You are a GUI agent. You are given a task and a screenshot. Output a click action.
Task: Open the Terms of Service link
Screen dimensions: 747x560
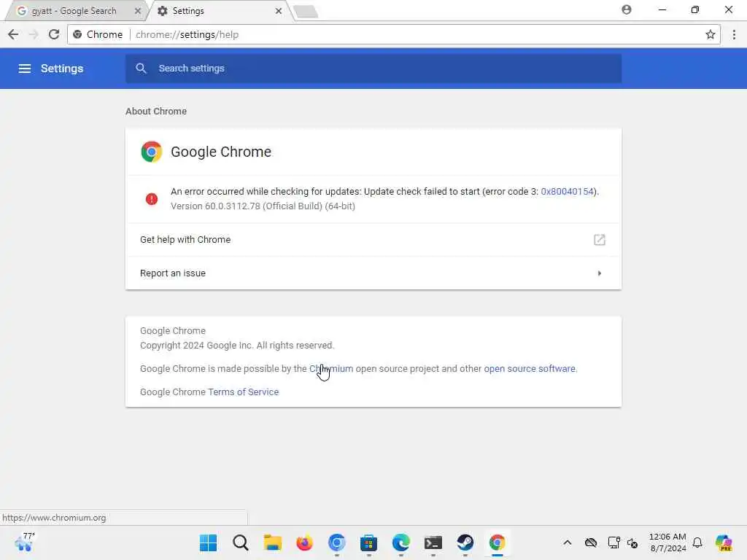click(x=244, y=392)
